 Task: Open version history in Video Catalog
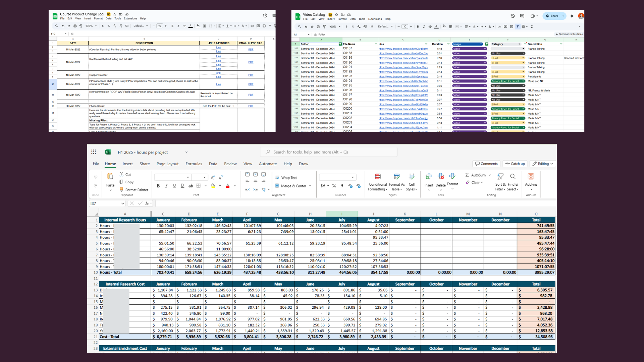pyautogui.click(x=513, y=16)
